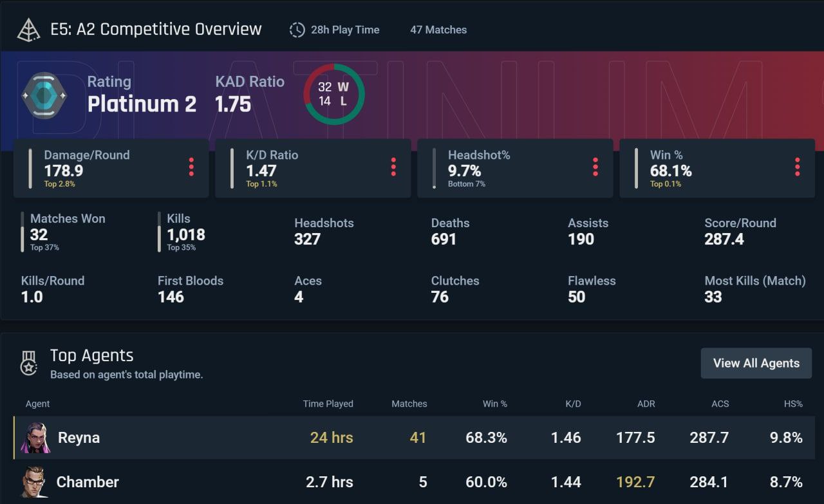Click the Win % stat card
824x504 pixels.
[x=717, y=169]
